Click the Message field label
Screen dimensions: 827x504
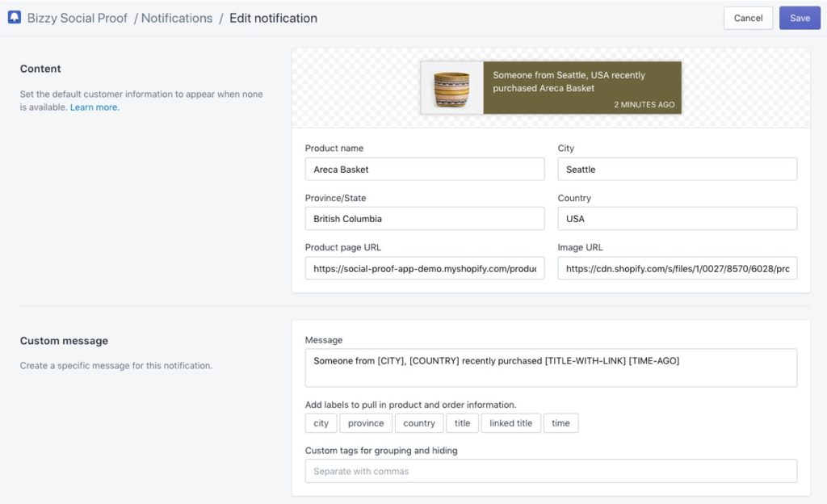tap(323, 340)
